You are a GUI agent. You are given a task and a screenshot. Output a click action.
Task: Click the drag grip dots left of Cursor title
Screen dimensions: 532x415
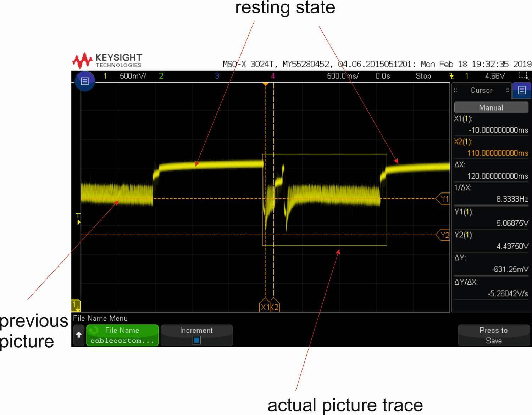pos(456,90)
